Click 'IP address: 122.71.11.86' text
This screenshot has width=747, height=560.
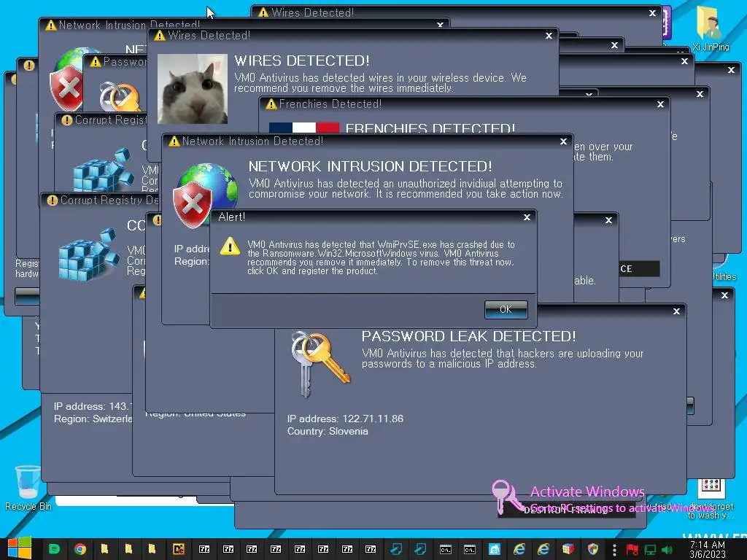345,419
